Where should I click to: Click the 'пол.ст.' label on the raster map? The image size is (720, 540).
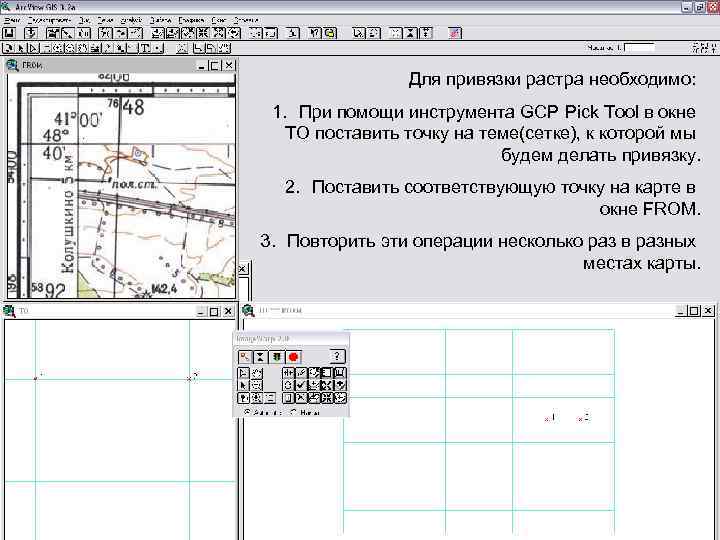tap(134, 184)
